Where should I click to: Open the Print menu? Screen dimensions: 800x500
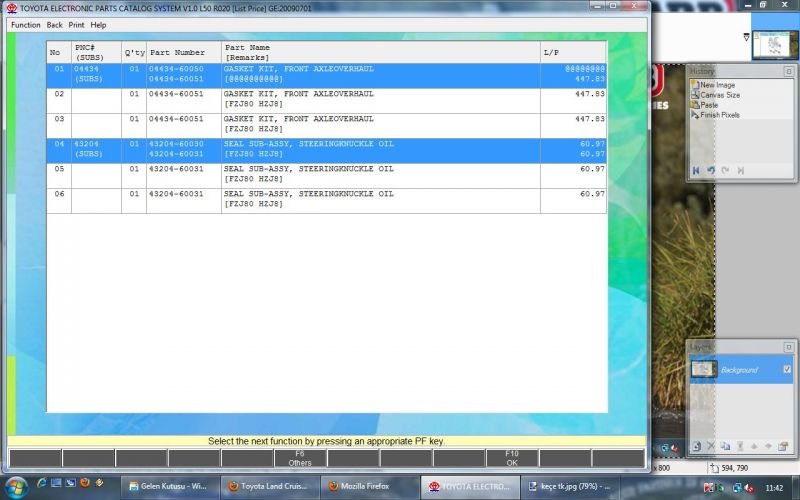coord(76,24)
